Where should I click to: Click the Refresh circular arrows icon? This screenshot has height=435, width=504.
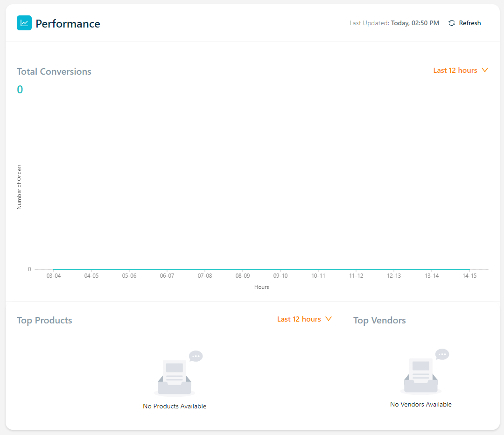pyautogui.click(x=452, y=23)
